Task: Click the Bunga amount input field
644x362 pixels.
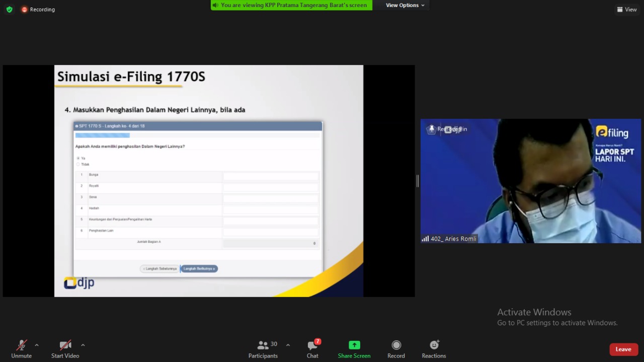Action: pos(271,176)
